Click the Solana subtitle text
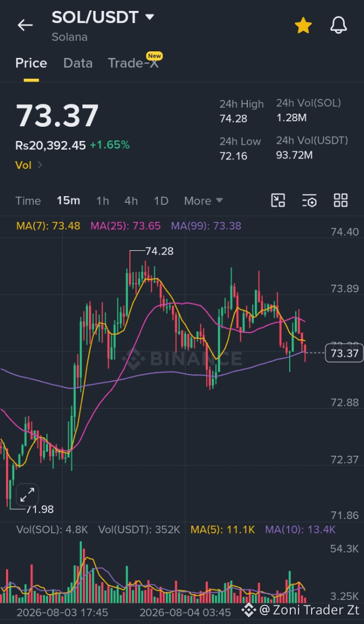 coord(69,37)
